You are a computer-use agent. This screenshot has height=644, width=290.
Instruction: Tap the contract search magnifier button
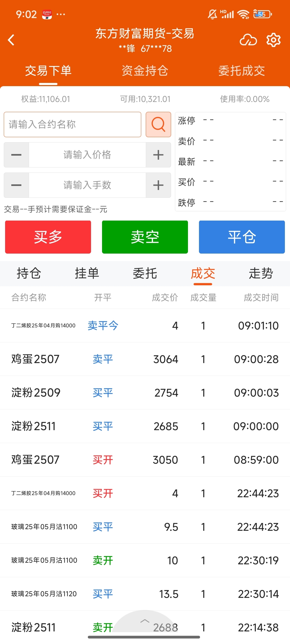(x=158, y=125)
